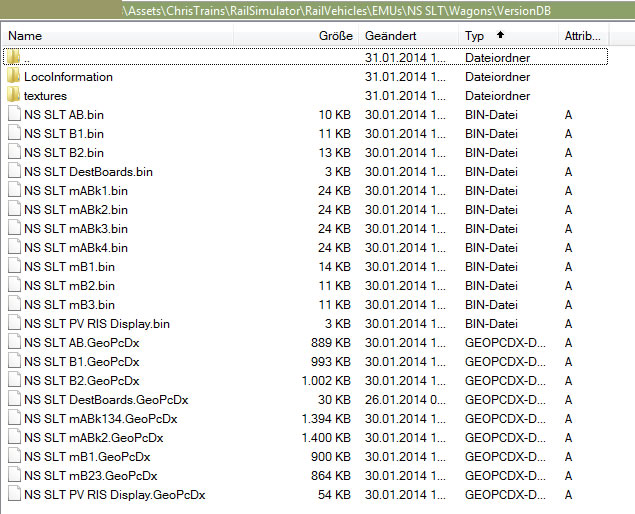This screenshot has width=635, height=514.
Task: Select file name NS SLT mABk134.GeoPcDx
Action: click(101, 419)
